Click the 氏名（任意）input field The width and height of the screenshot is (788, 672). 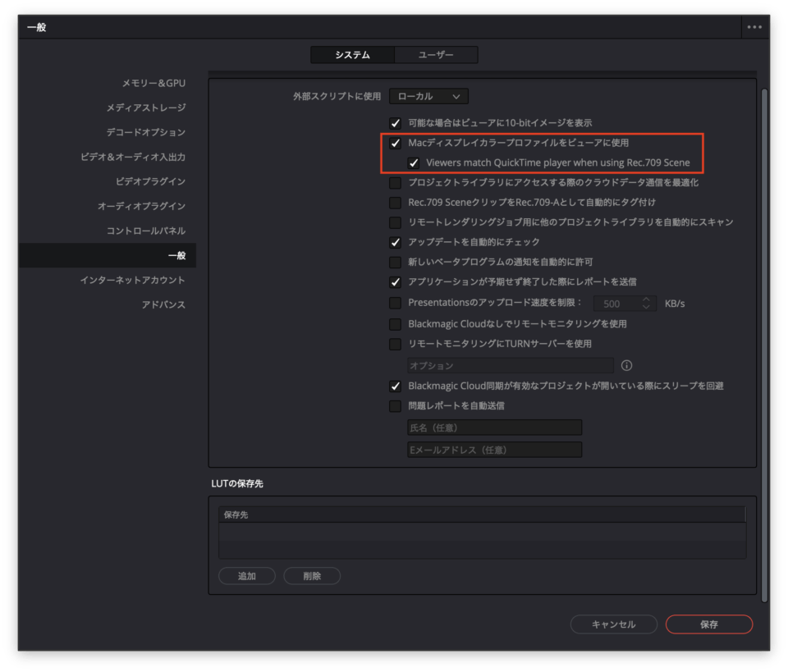click(x=494, y=427)
